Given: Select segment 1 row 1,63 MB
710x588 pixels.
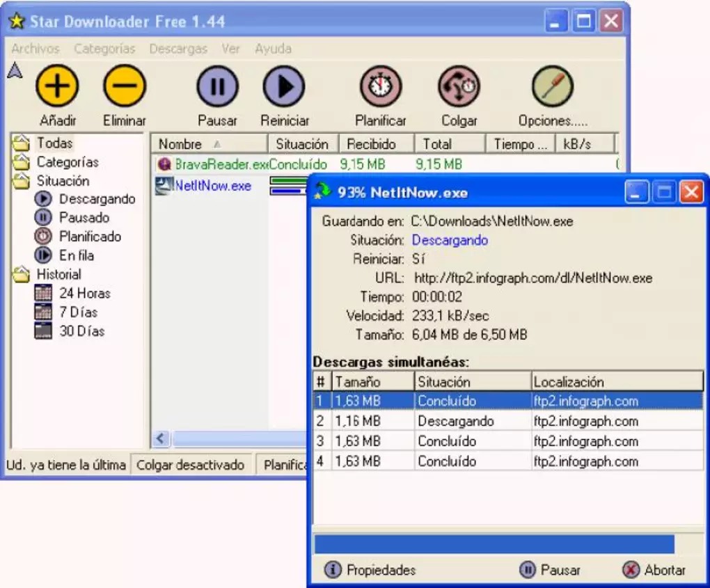Looking at the screenshot, I should point(508,401).
